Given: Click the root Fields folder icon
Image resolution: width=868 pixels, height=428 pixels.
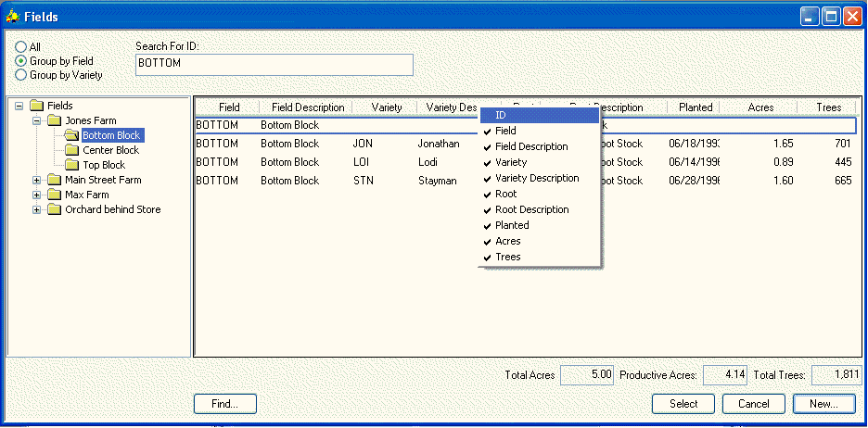Looking at the screenshot, I should (36, 106).
